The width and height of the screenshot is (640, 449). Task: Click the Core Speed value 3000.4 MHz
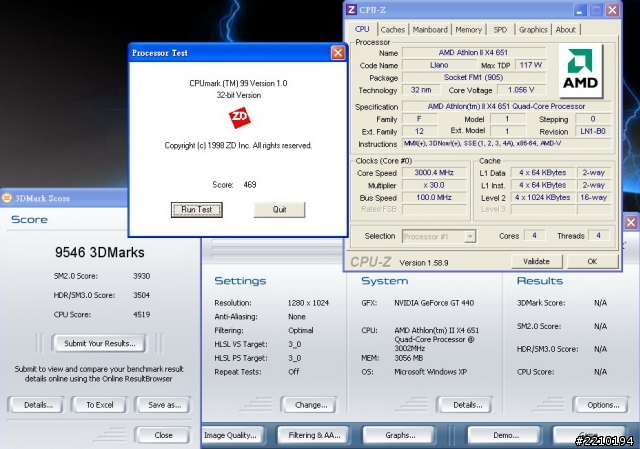[x=434, y=173]
